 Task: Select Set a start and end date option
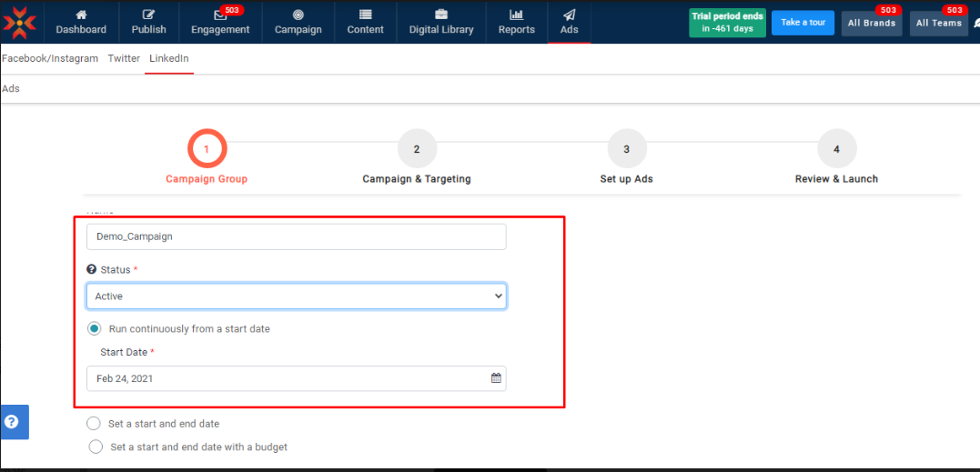(93, 424)
